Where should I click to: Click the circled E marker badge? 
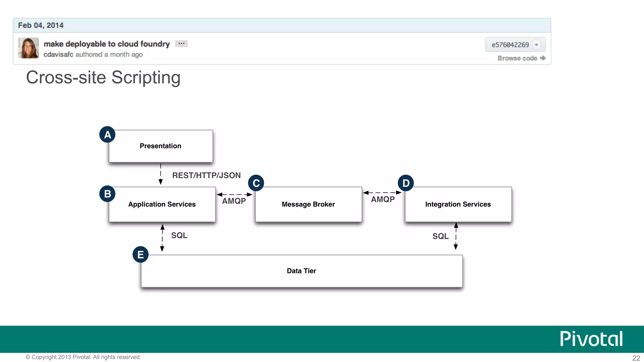tap(141, 255)
